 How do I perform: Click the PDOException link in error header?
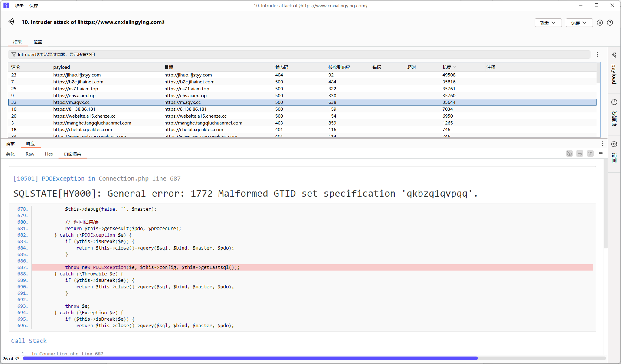[63, 179]
